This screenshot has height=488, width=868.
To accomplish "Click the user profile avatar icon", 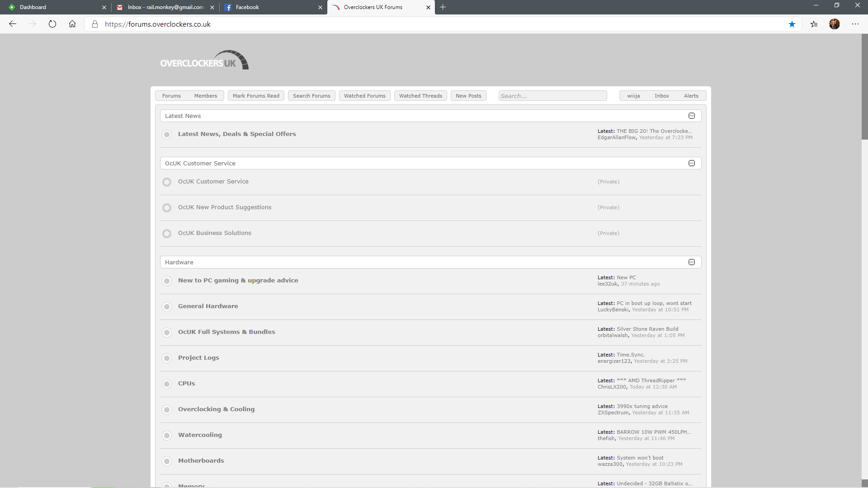I will pos(835,24).
